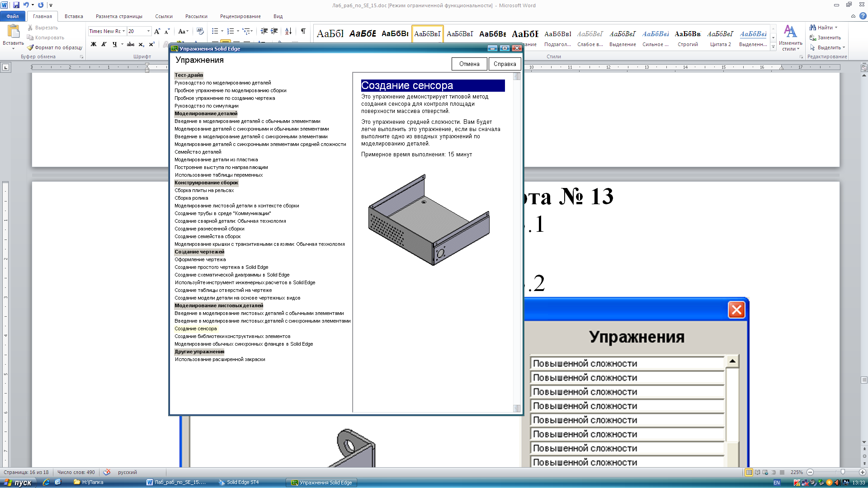Open the Clipboard group dialog launcher
Viewport: 868px width, 488px height.
coord(81,57)
